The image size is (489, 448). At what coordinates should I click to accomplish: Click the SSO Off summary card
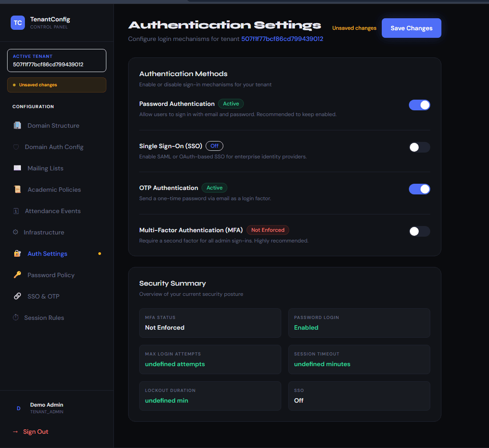click(x=359, y=396)
